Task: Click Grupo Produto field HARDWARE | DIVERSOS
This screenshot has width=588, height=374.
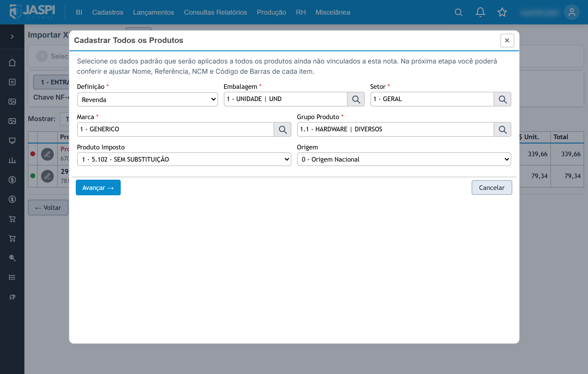Action: [395, 129]
